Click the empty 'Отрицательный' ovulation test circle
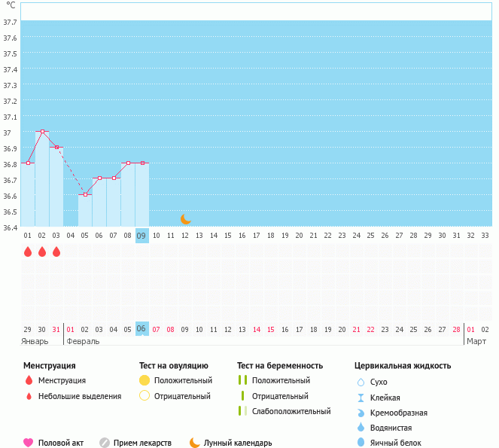Image resolution: width=499 pixels, height=448 pixels. (145, 396)
